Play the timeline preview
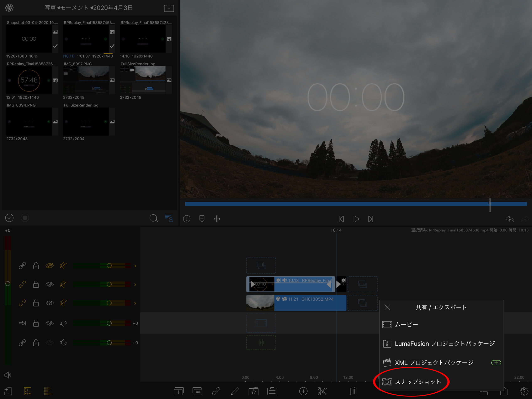This screenshot has width=532, height=399. click(356, 219)
